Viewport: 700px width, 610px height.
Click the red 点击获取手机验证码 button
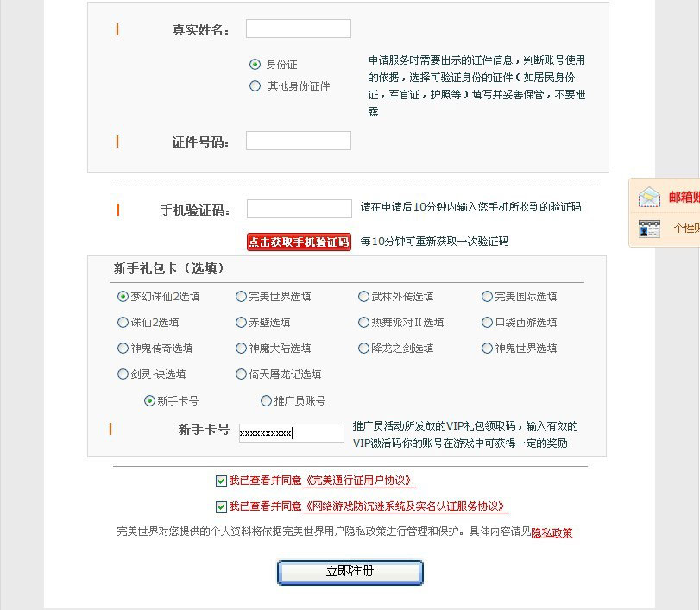tap(299, 242)
